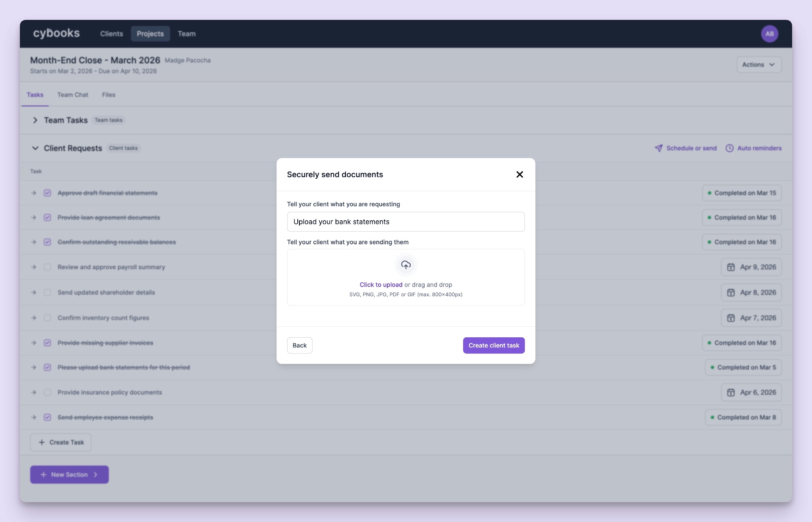Click the Auto reminders link text
Screen dimensions: 812x522
pos(760,148)
